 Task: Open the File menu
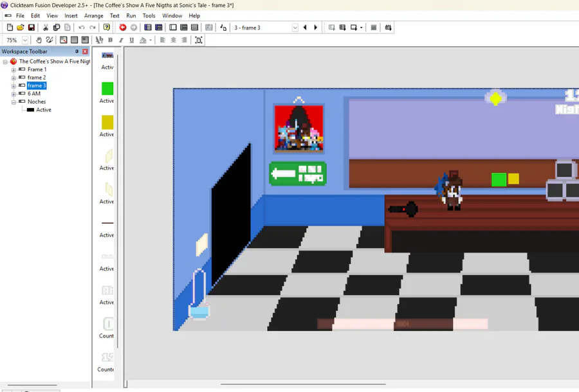click(20, 15)
